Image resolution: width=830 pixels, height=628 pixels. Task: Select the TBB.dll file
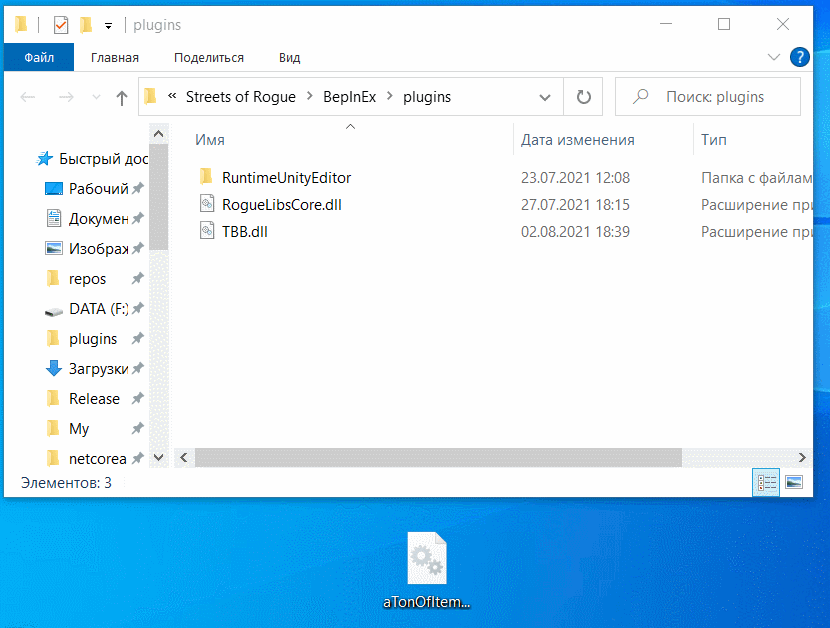pyautogui.click(x=245, y=232)
